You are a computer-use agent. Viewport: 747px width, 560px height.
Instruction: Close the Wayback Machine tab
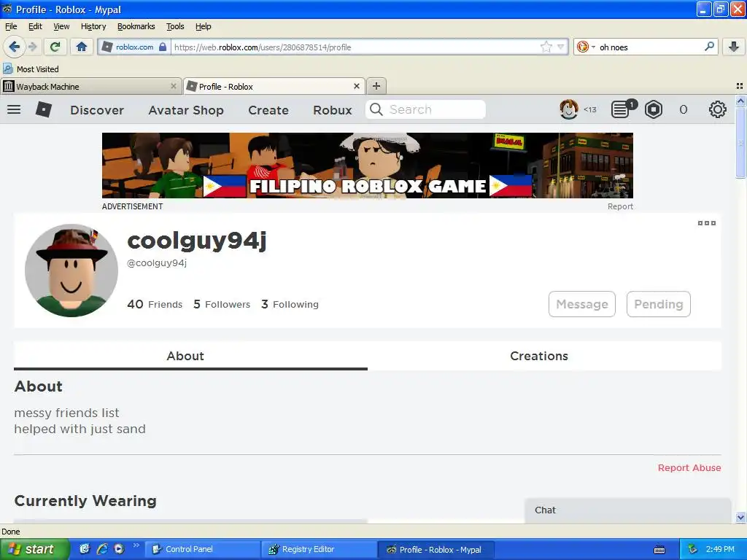[174, 86]
